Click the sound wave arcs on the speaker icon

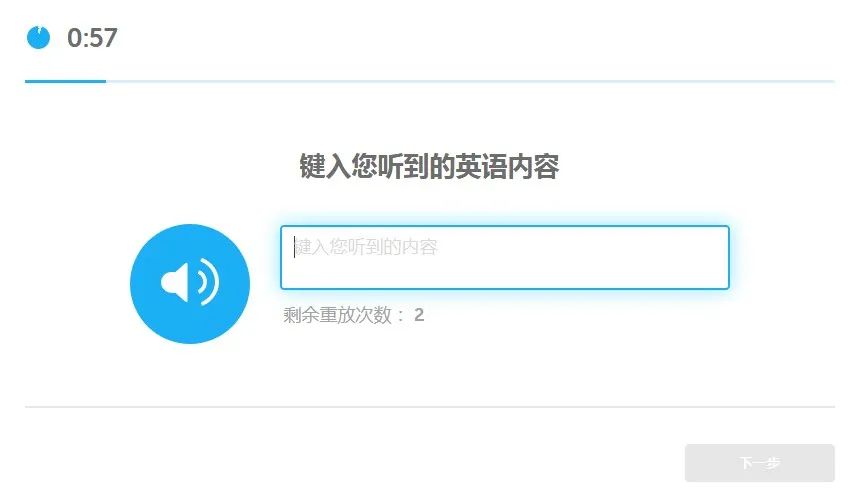(208, 281)
